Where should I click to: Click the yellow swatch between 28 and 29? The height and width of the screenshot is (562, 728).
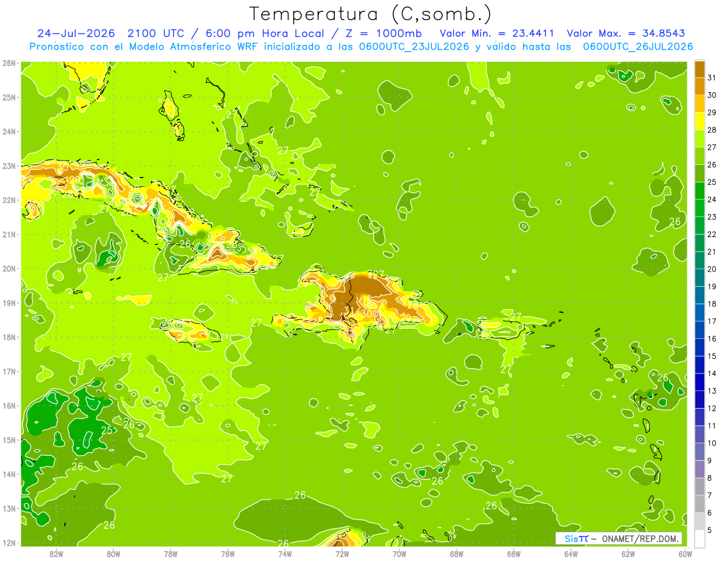coord(699,121)
